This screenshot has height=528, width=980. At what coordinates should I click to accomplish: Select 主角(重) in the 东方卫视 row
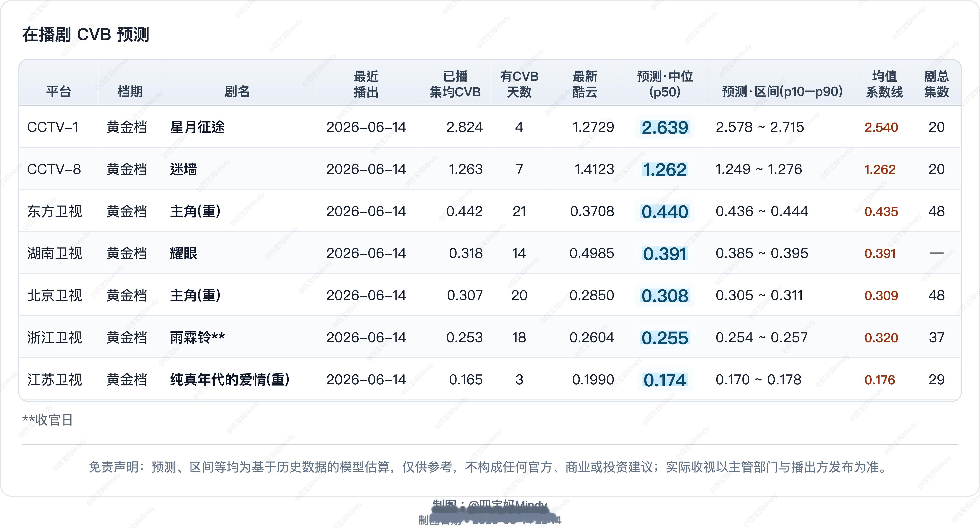195,212
